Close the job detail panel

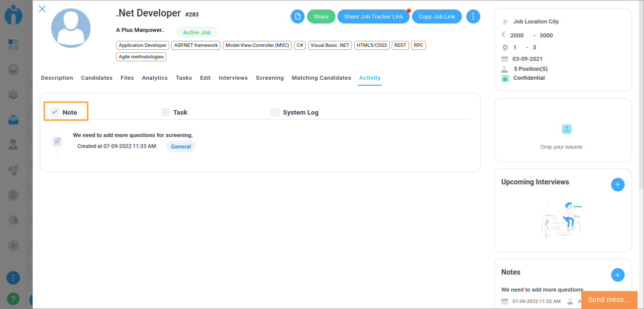42,9
